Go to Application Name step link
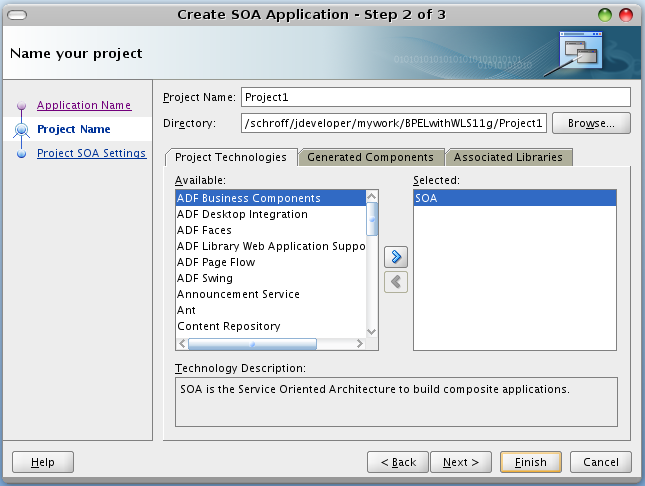Viewport: 645px width, 486px height. (x=84, y=105)
